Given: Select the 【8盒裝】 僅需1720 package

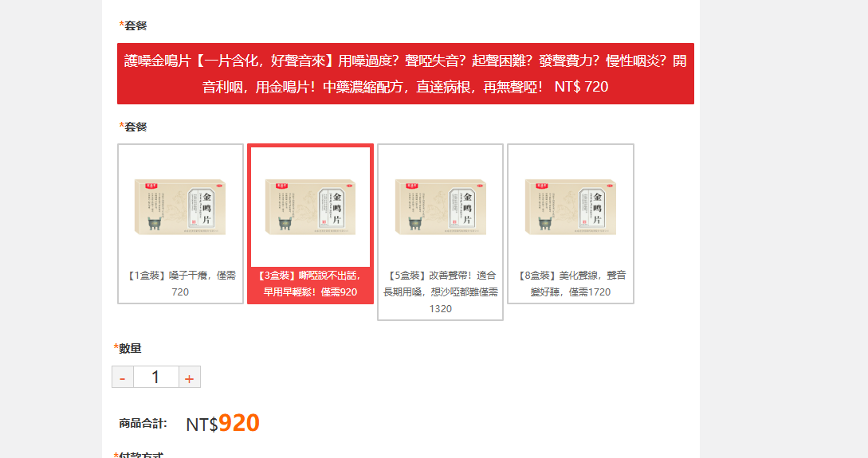Looking at the screenshot, I should 571,224.
